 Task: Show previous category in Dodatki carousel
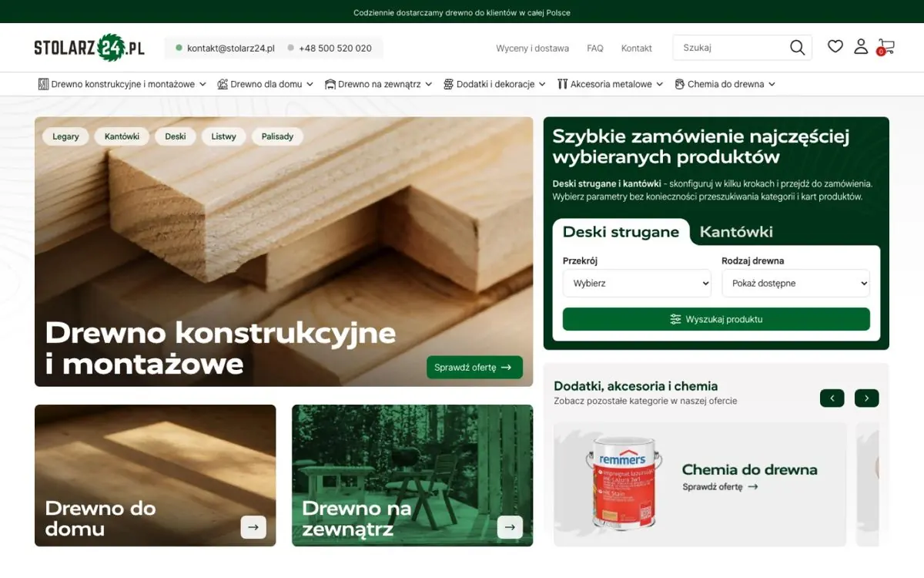pyautogui.click(x=832, y=398)
